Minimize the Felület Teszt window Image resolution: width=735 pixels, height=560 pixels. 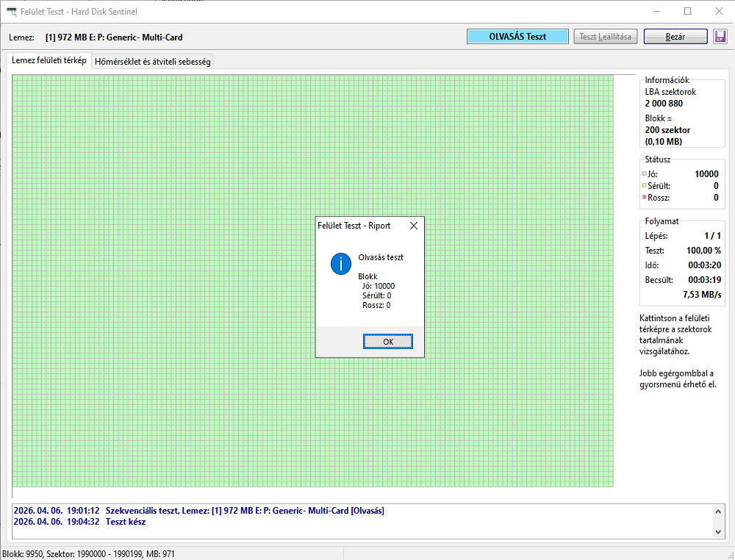coord(654,11)
